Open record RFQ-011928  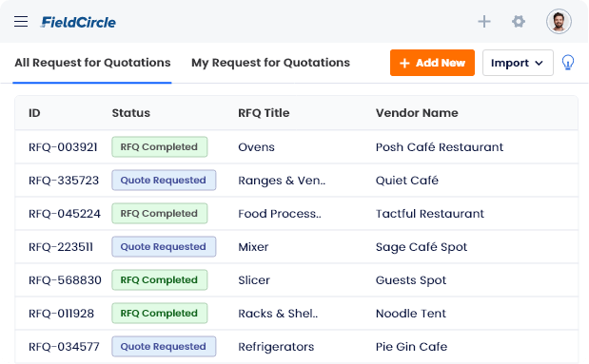click(61, 314)
